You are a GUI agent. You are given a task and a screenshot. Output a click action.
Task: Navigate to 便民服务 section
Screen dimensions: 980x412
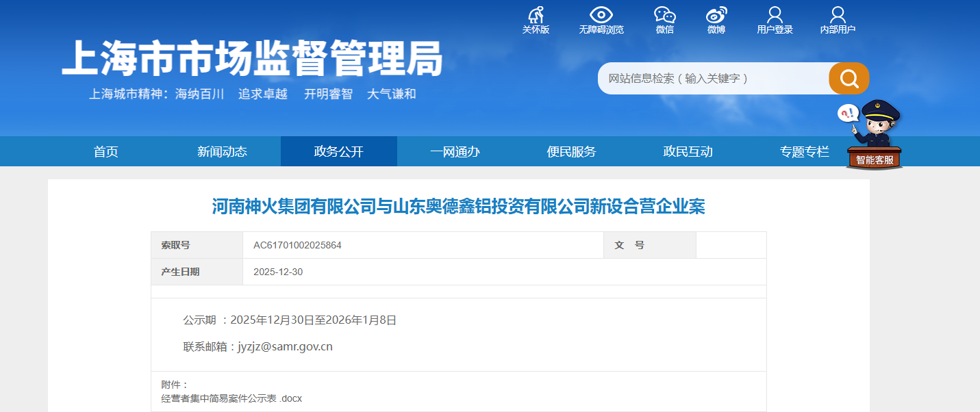click(x=571, y=152)
